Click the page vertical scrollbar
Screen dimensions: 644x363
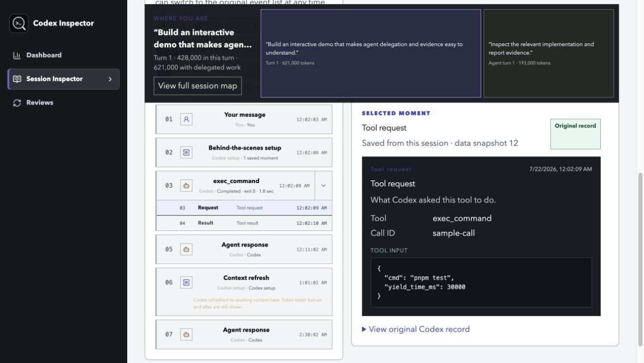click(x=640, y=259)
